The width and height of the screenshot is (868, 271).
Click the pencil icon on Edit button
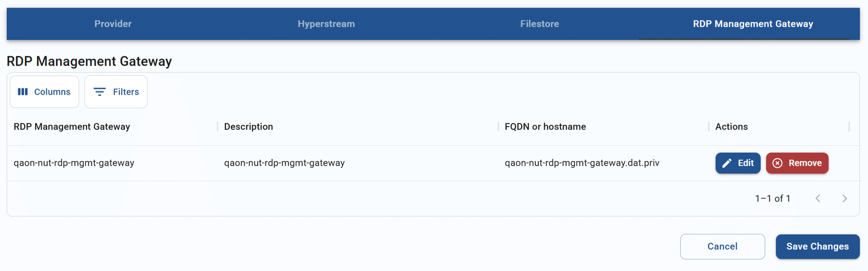727,163
